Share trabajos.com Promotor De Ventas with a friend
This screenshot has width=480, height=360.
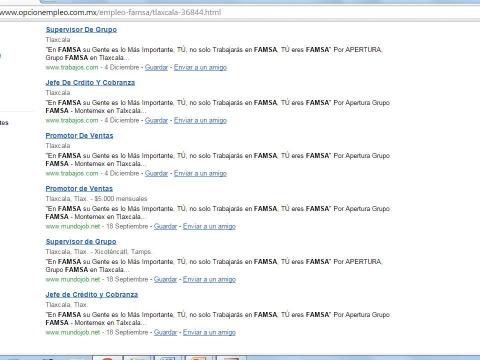point(200,173)
